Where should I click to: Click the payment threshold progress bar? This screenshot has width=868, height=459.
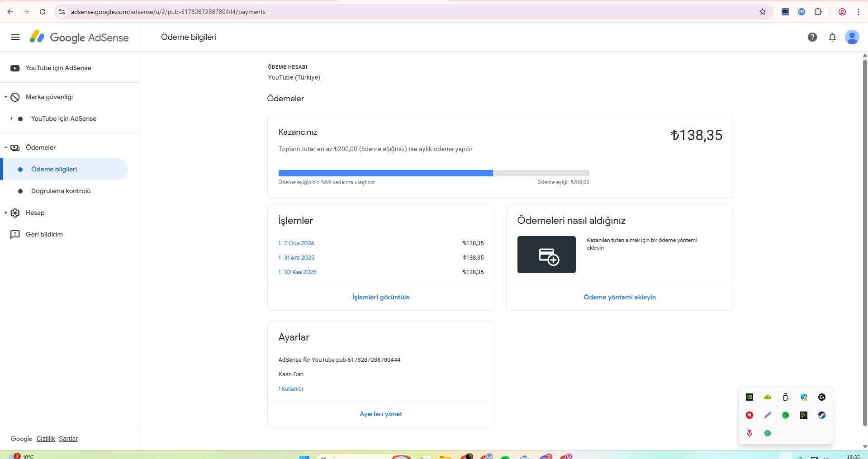[x=434, y=173]
